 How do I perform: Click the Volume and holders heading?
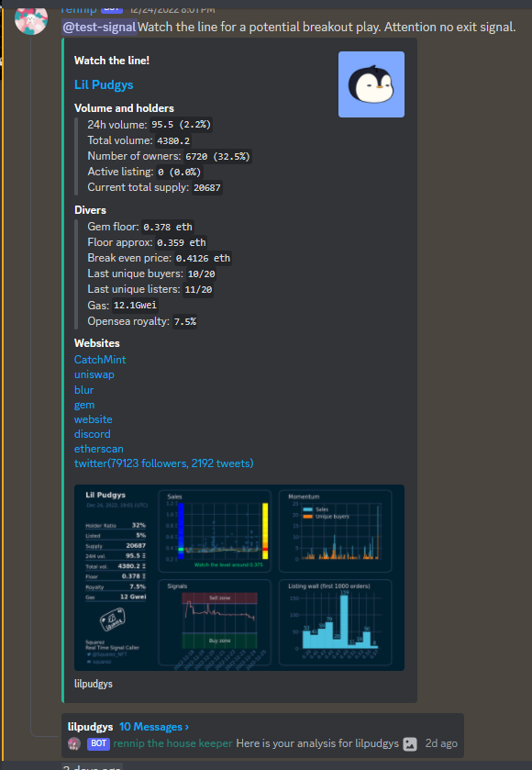coord(124,108)
